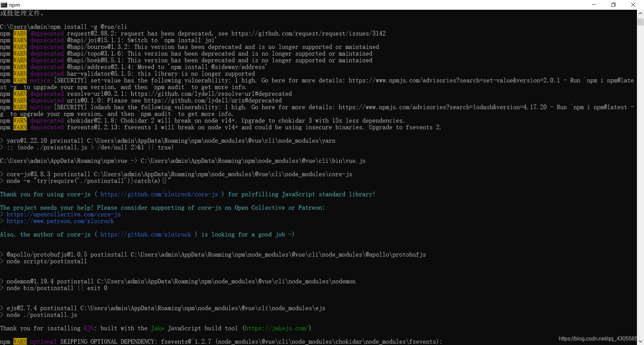Click the 'chokidar@2.1.8' deprecated warning
The width and height of the screenshot is (644, 345).
pyautogui.click(x=202, y=121)
